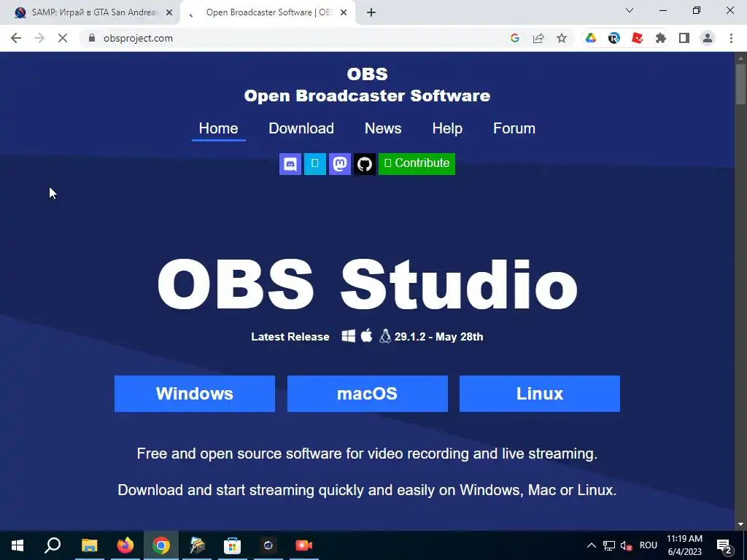The height and width of the screenshot is (560, 747).
Task: Click the 29.1.2 - May 28th release text
Action: pyautogui.click(x=438, y=337)
